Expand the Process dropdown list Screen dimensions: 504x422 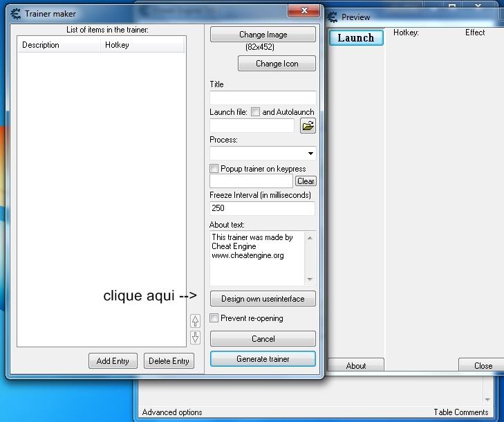click(x=310, y=154)
